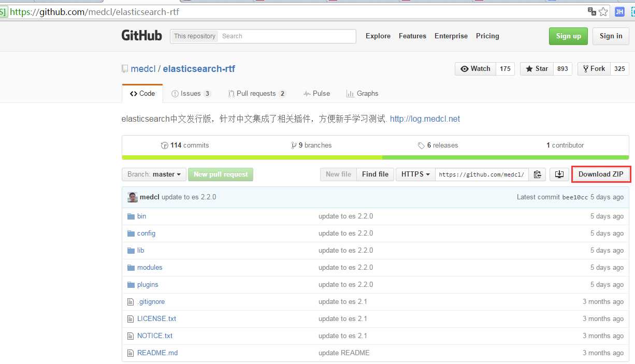The width and height of the screenshot is (635, 364).
Task: Click the Find file button
Action: [375, 174]
